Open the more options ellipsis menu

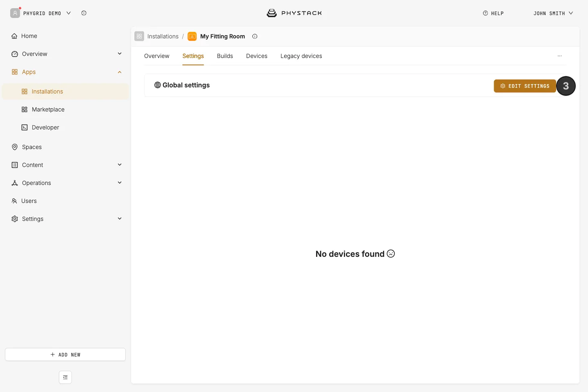(x=560, y=56)
